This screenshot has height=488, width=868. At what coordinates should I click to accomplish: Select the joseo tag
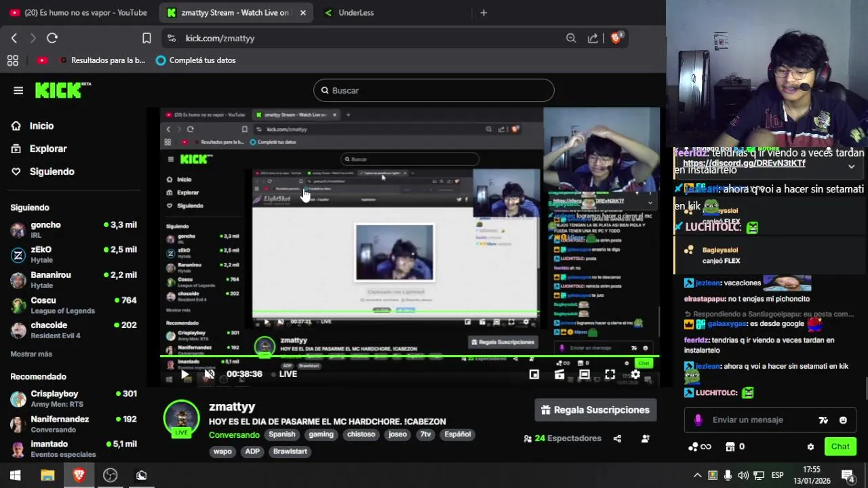397,434
